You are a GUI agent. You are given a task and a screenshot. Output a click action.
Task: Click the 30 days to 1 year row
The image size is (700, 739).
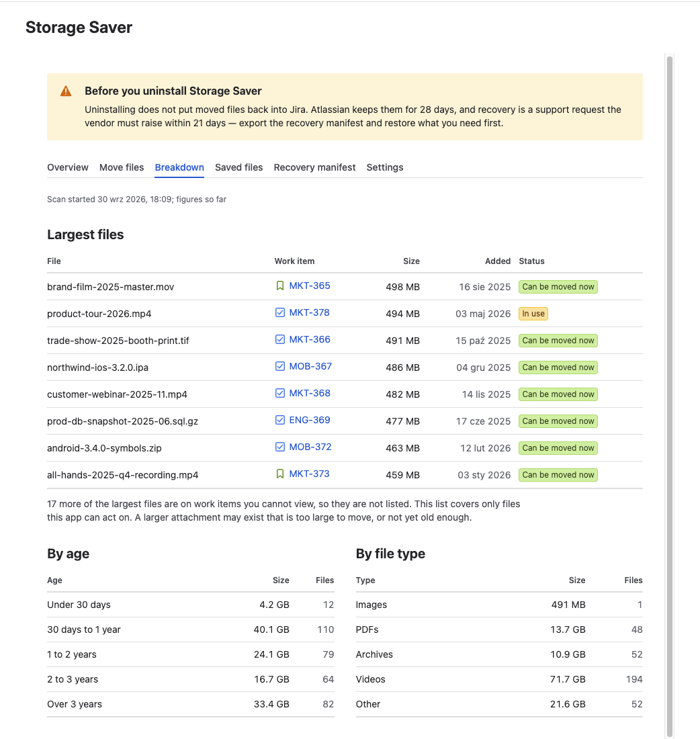(190, 629)
